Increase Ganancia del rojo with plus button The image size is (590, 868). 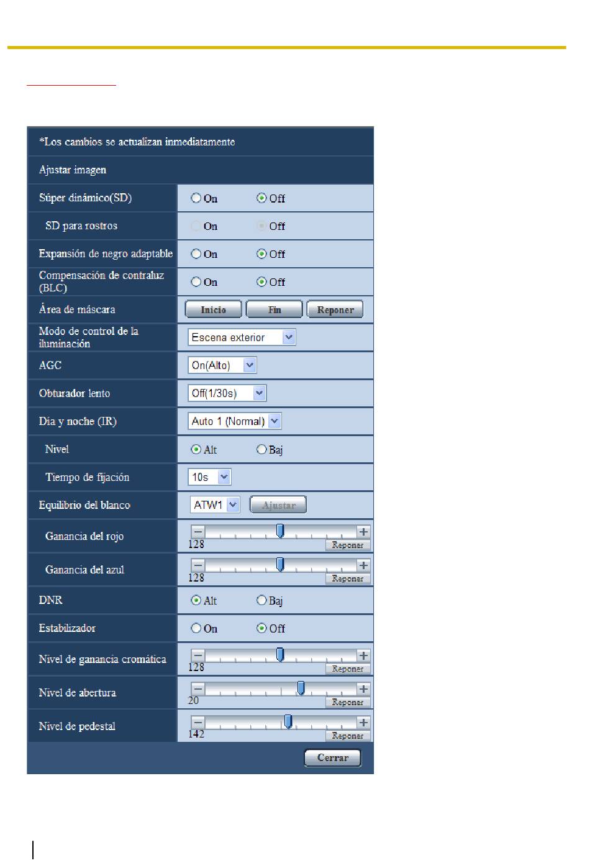click(364, 532)
